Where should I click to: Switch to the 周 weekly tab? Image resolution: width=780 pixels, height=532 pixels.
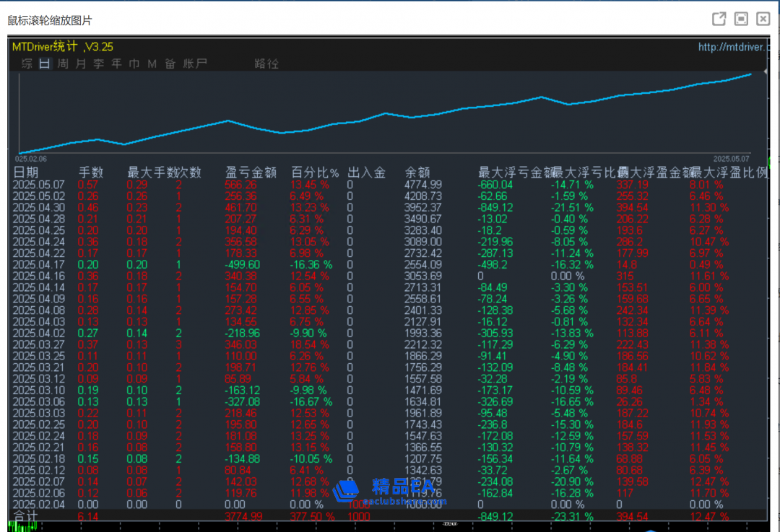click(63, 64)
